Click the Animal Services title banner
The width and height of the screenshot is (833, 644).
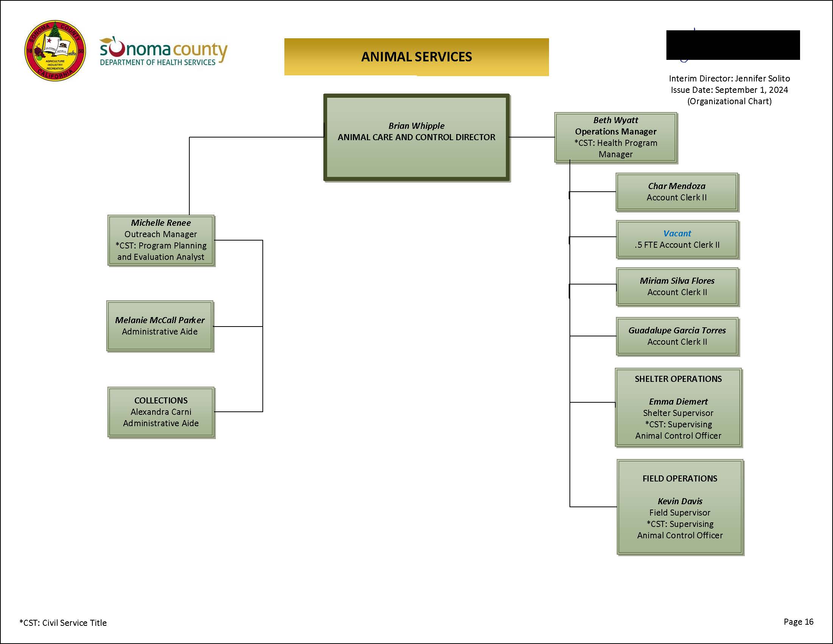(417, 57)
